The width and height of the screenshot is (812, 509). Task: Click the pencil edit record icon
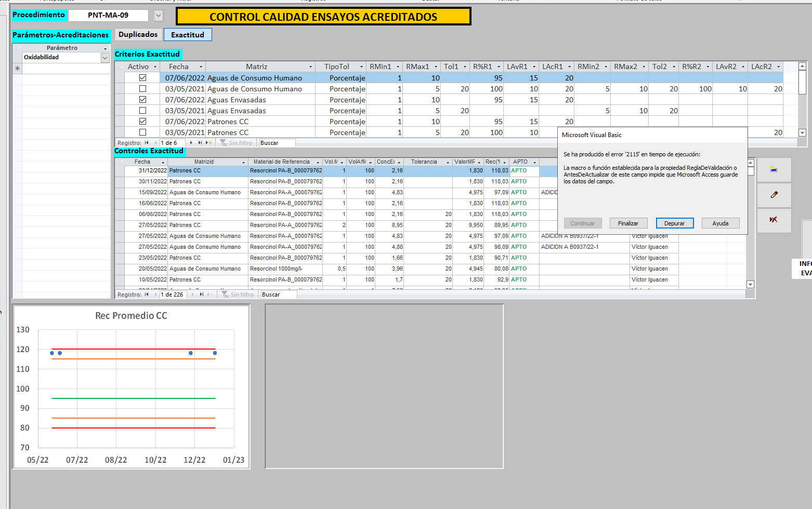(774, 195)
